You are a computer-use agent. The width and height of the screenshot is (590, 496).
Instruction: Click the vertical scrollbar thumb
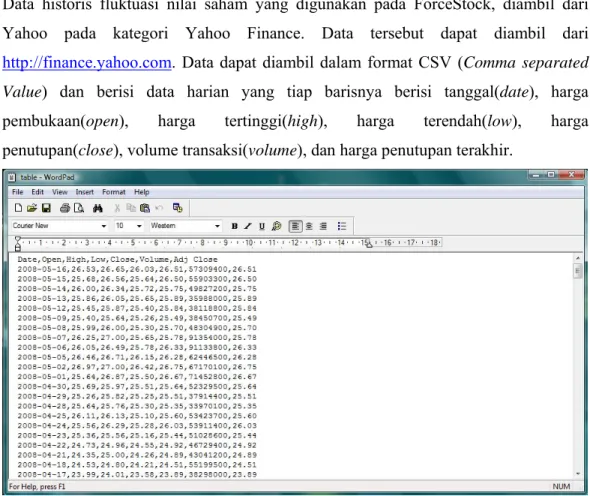pyautogui.click(x=578, y=271)
